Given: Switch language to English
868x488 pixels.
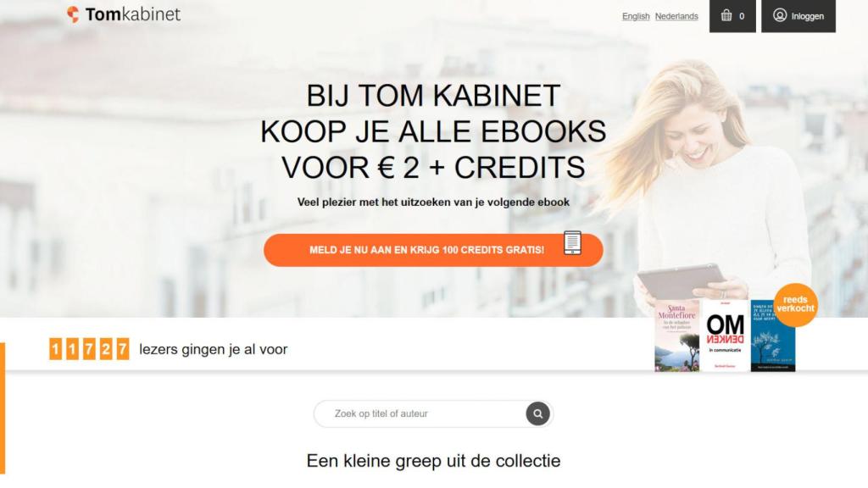Looking at the screenshot, I should tap(636, 17).
